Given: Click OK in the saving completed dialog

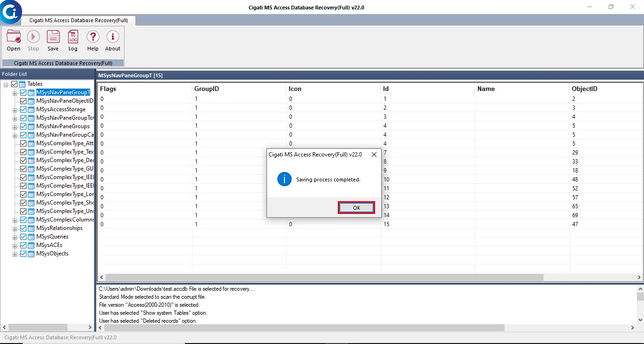Looking at the screenshot, I should [x=356, y=208].
